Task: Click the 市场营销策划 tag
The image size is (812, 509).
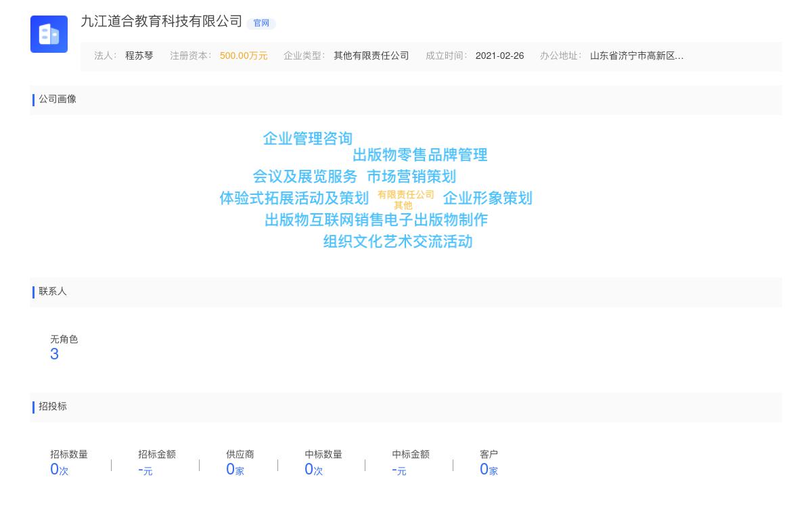Action: [x=411, y=177]
